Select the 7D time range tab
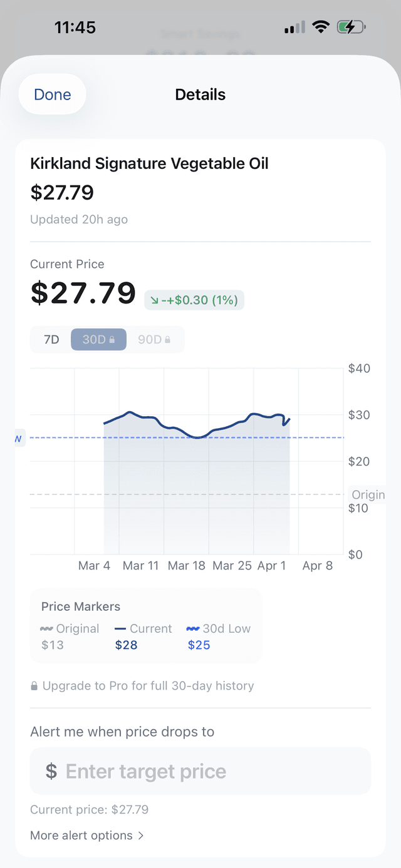This screenshot has width=401, height=868. tap(52, 339)
